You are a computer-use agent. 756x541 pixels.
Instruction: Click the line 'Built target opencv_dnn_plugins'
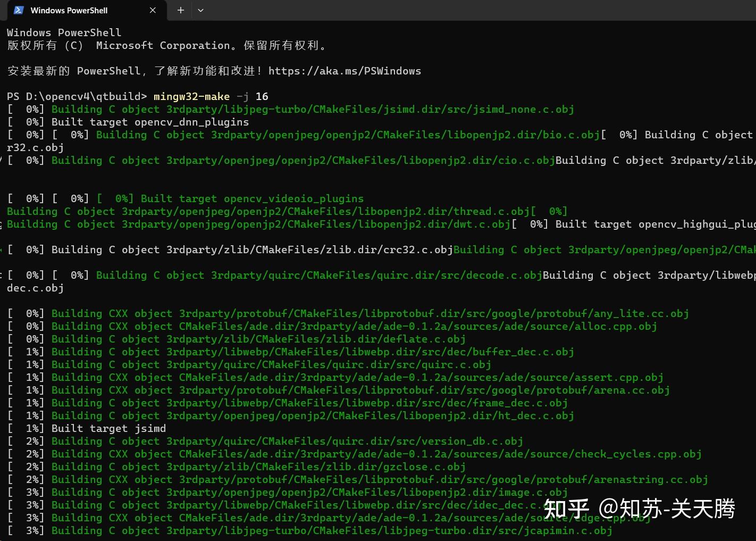click(x=128, y=122)
